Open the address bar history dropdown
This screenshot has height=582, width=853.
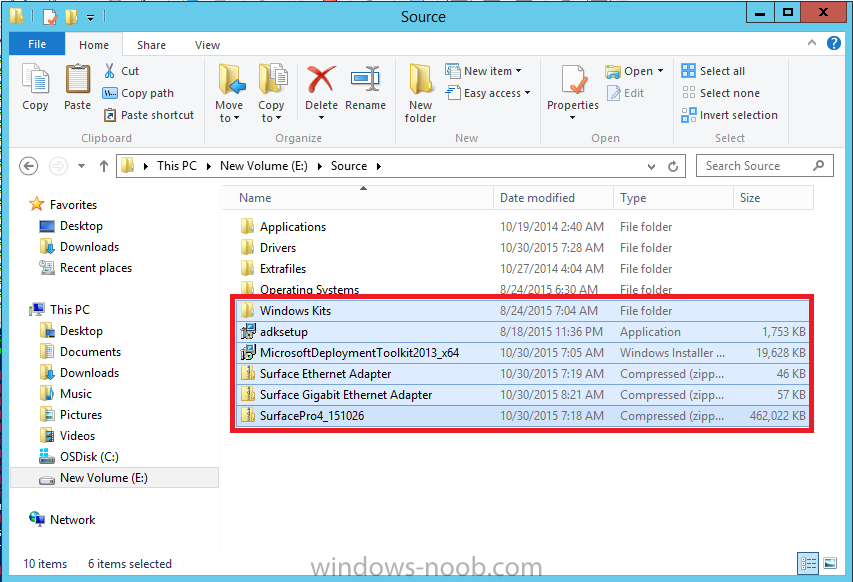pos(651,166)
